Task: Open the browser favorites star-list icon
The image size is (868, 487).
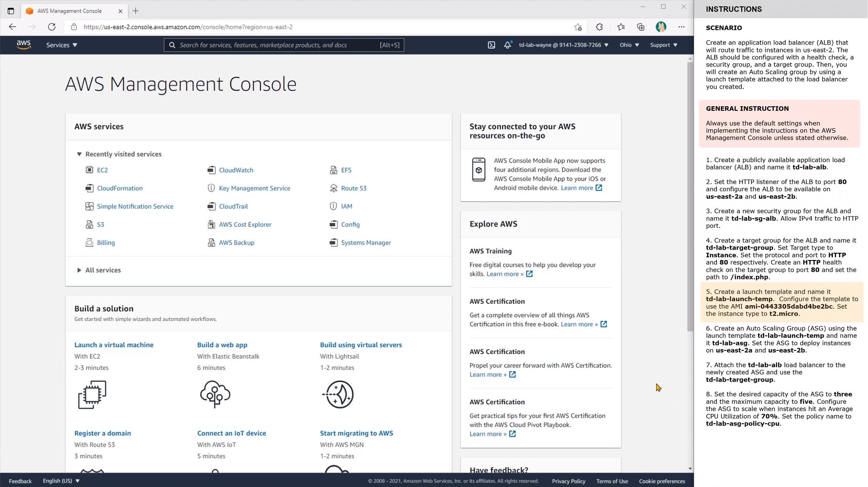Action: 621,27
